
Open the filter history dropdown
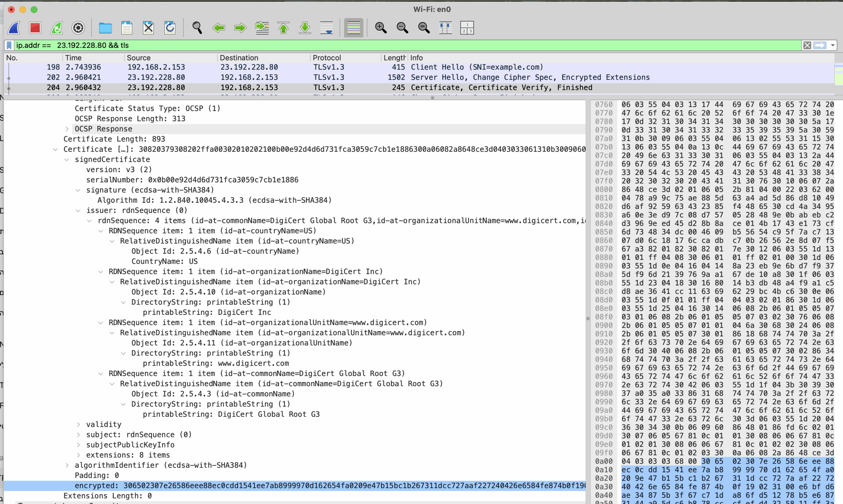832,45
